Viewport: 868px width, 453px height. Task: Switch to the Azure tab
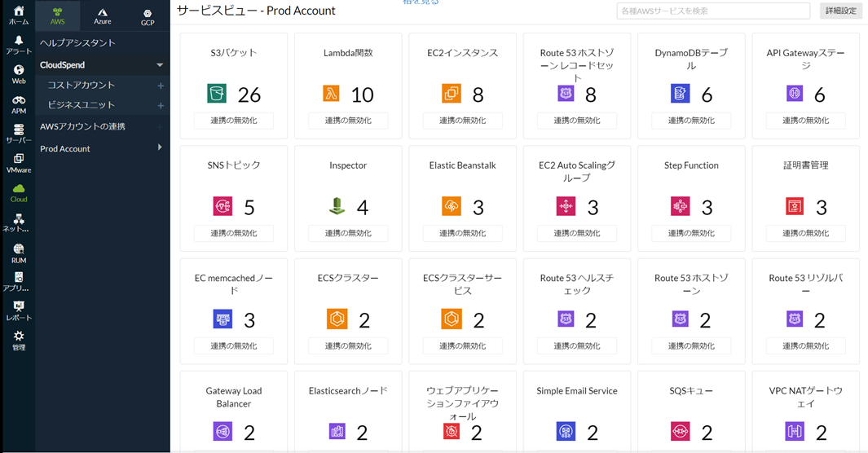click(x=102, y=15)
